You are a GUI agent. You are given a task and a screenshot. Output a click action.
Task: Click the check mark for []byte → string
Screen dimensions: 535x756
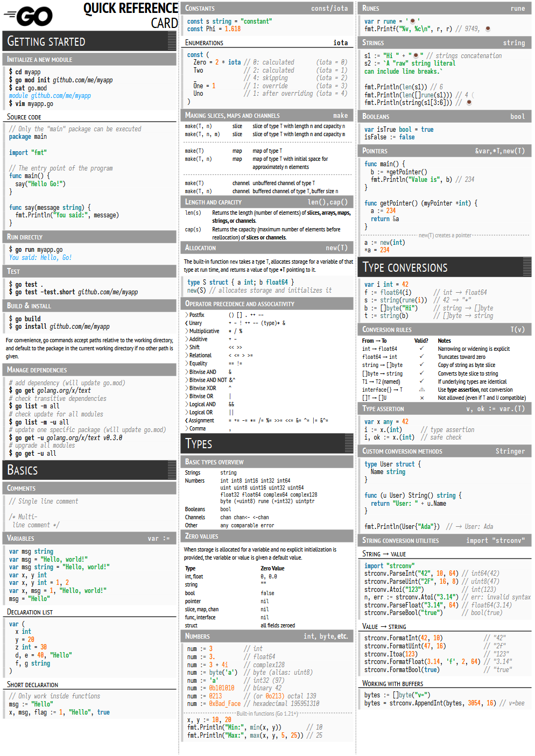pyautogui.click(x=421, y=373)
